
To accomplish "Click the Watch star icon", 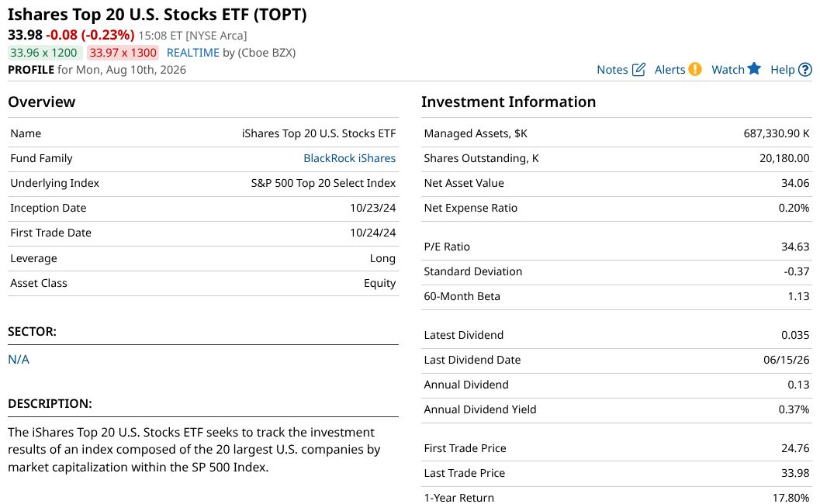I will 754,68.
